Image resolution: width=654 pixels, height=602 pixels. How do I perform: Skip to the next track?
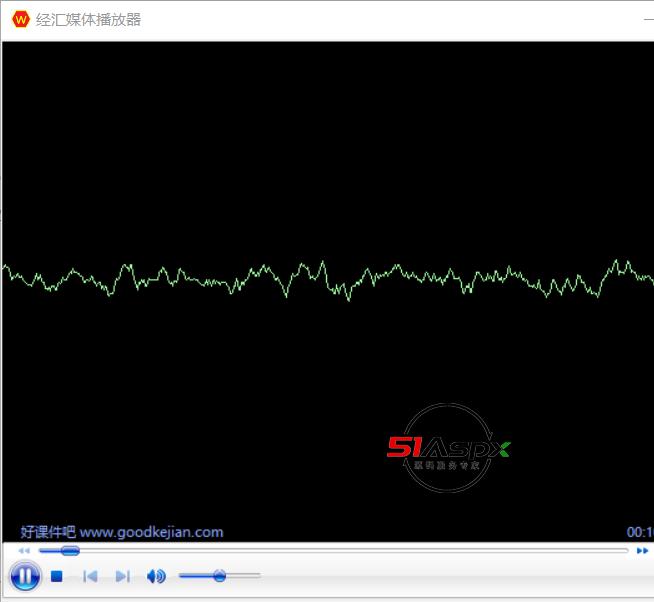[x=122, y=576]
